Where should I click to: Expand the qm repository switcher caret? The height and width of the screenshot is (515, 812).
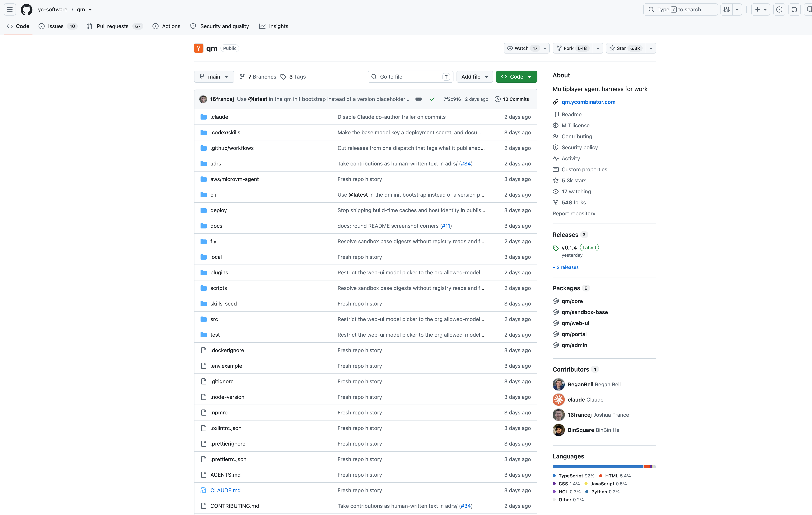(90, 10)
